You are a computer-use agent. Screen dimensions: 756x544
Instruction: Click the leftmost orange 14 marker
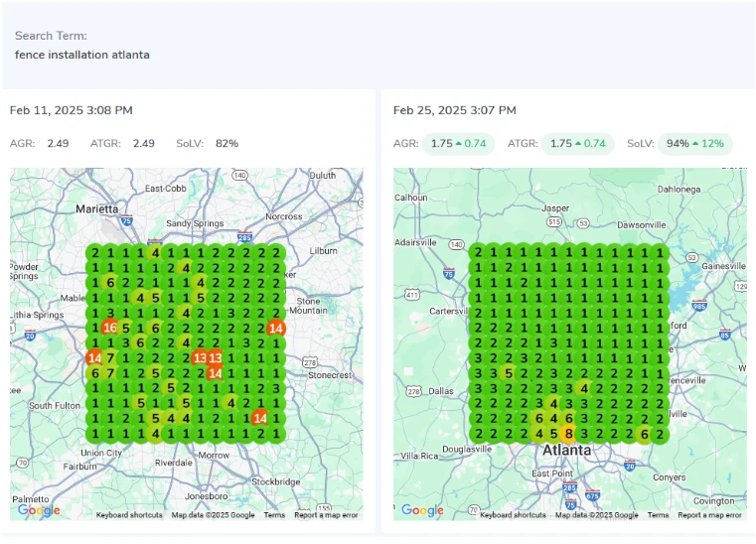(x=94, y=358)
